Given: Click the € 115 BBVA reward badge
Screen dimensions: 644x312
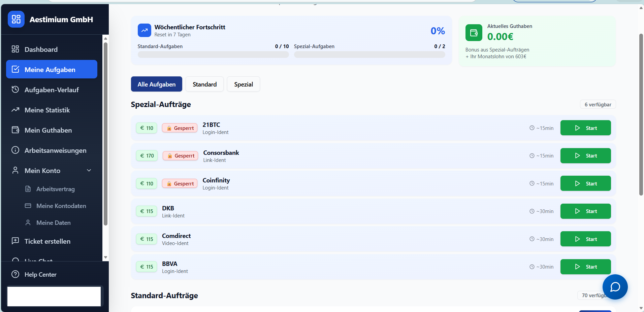Looking at the screenshot, I should tap(147, 267).
